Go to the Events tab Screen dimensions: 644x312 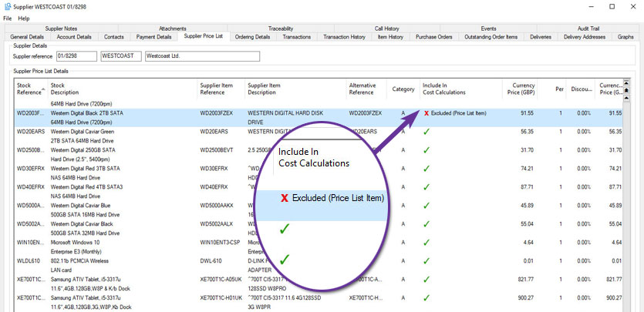click(x=488, y=29)
